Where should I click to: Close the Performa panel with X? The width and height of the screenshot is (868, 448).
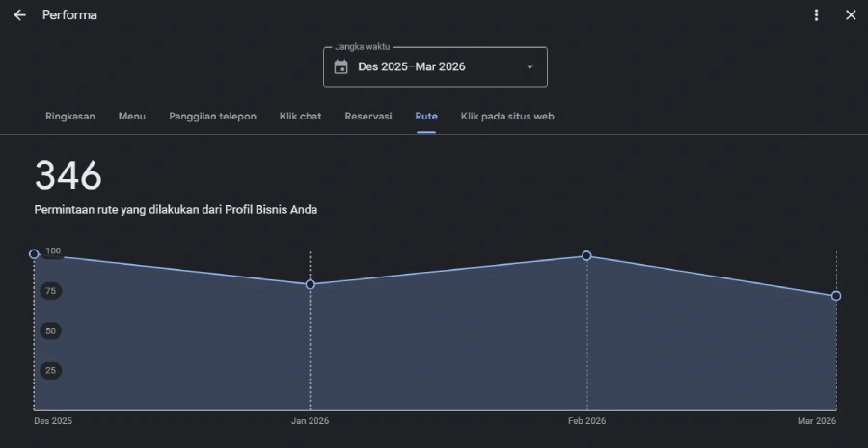point(851,15)
